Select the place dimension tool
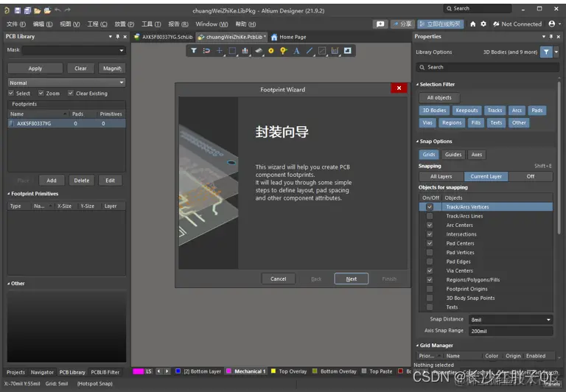Viewport: 566px width, 392px height. click(335, 51)
